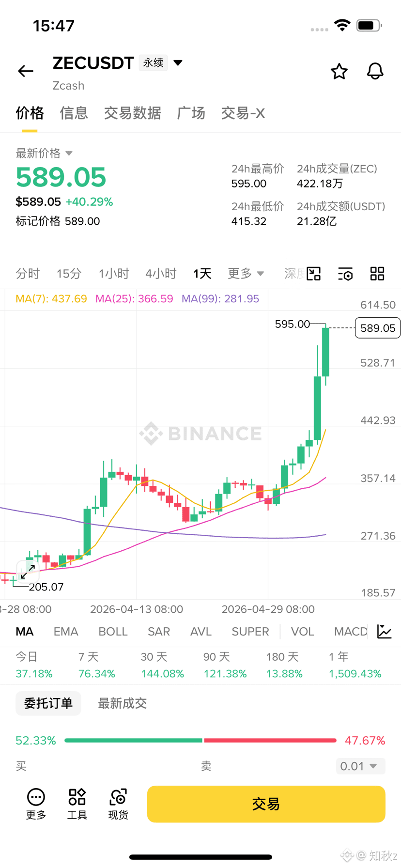Toggle the VOL sub-indicator
Screen dimensions: 401x868
click(x=303, y=632)
